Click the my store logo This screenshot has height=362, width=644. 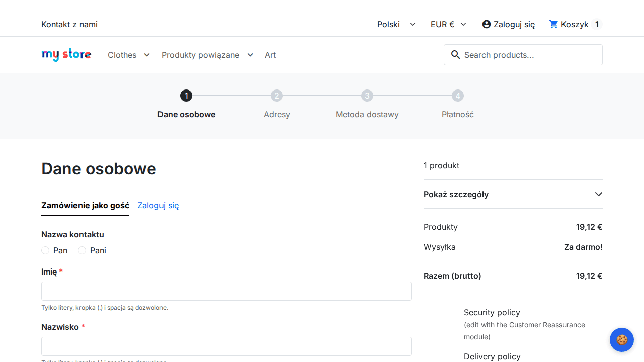[x=66, y=55]
